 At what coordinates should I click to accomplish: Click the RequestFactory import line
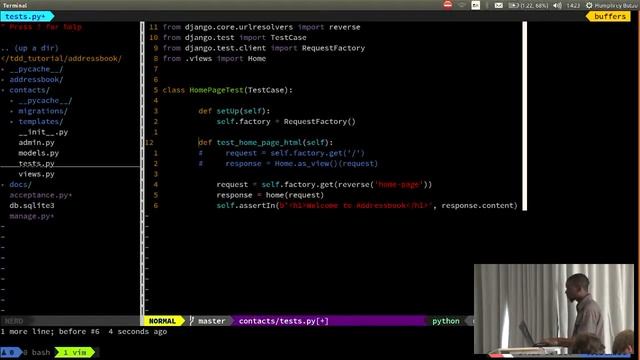pos(264,48)
